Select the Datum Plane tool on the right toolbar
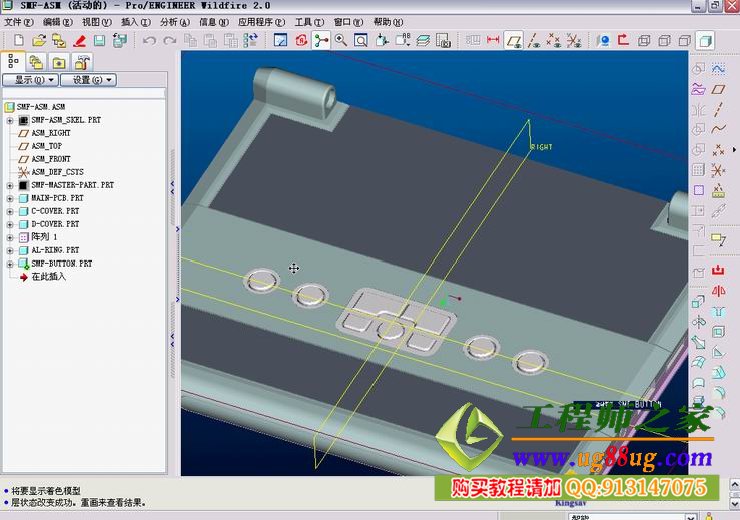This screenshot has height=520, width=740. [717, 89]
